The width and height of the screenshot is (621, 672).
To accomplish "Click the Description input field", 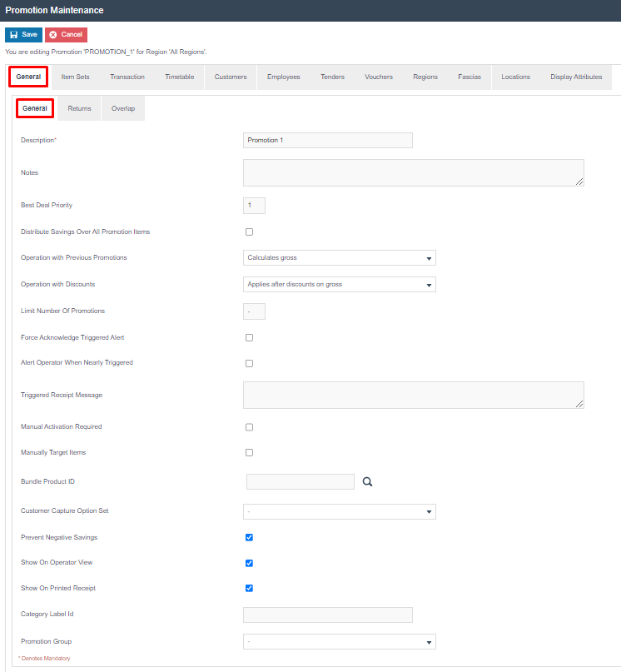I will pyautogui.click(x=327, y=140).
